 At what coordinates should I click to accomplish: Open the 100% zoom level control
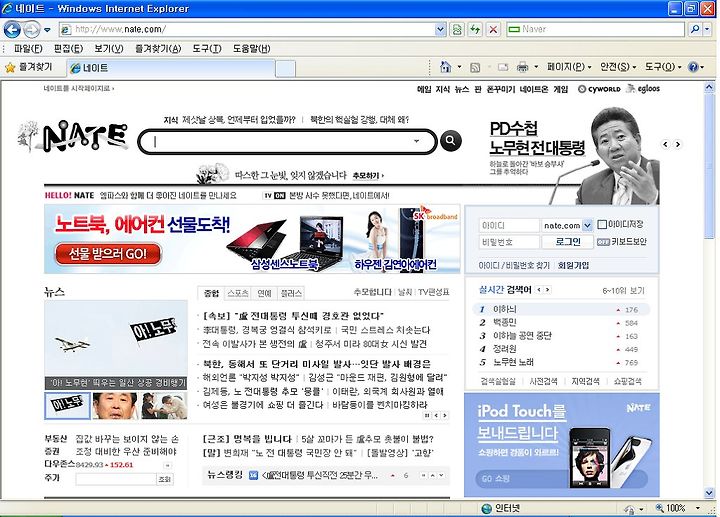click(678, 508)
